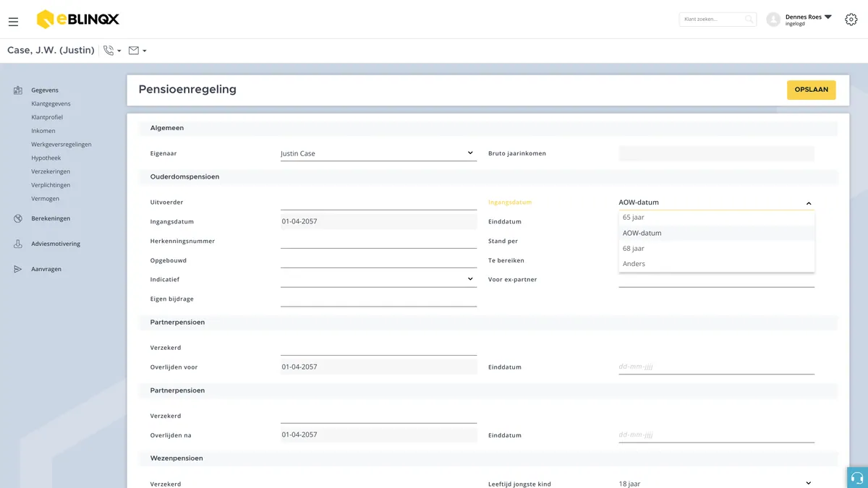Click the email envelope icon
The height and width of the screenshot is (488, 868).
(x=134, y=51)
